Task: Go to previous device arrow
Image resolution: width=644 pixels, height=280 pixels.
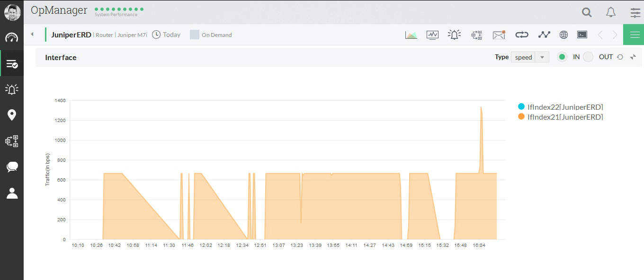Action: [600, 35]
